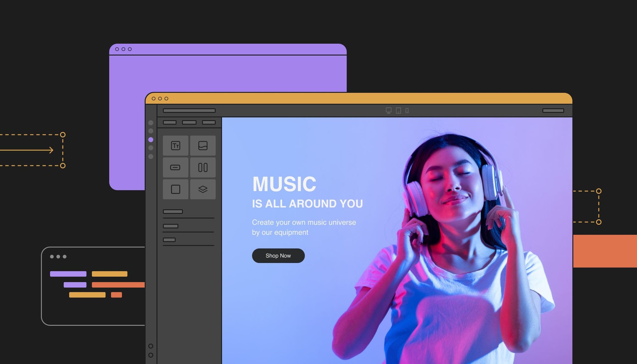Click the browser address bar field
Image resolution: width=637 pixels, height=364 pixels.
189,110
